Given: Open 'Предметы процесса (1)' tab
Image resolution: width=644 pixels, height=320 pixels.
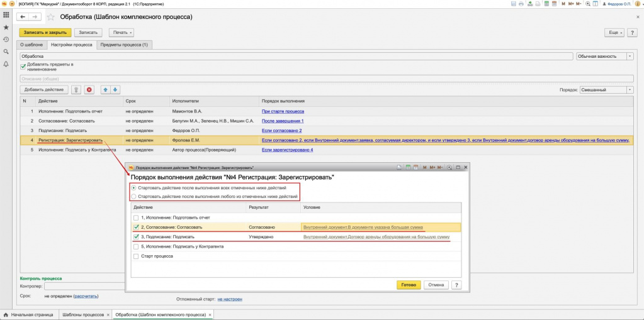Looking at the screenshot, I should [124, 45].
